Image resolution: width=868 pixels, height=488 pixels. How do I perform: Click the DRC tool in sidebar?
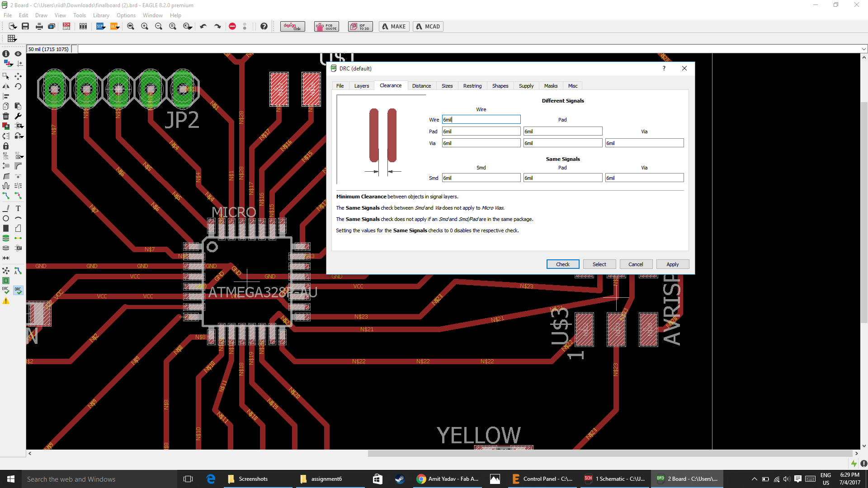(18, 290)
